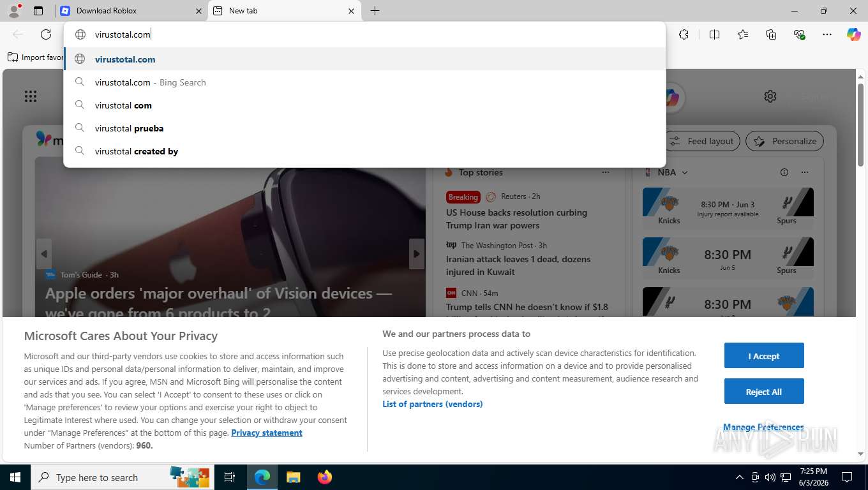This screenshot has width=868, height=490.
Task: Open the Extensions puzzle icon
Action: pos(684,34)
